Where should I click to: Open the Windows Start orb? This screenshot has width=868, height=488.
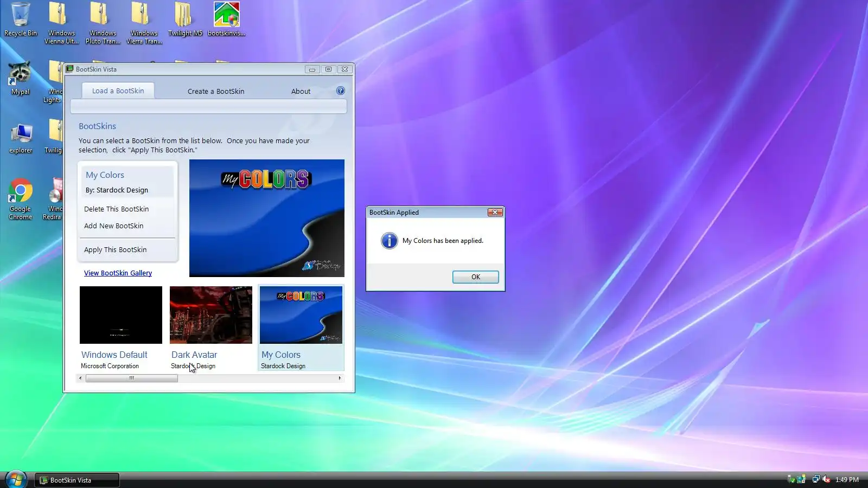click(16, 479)
